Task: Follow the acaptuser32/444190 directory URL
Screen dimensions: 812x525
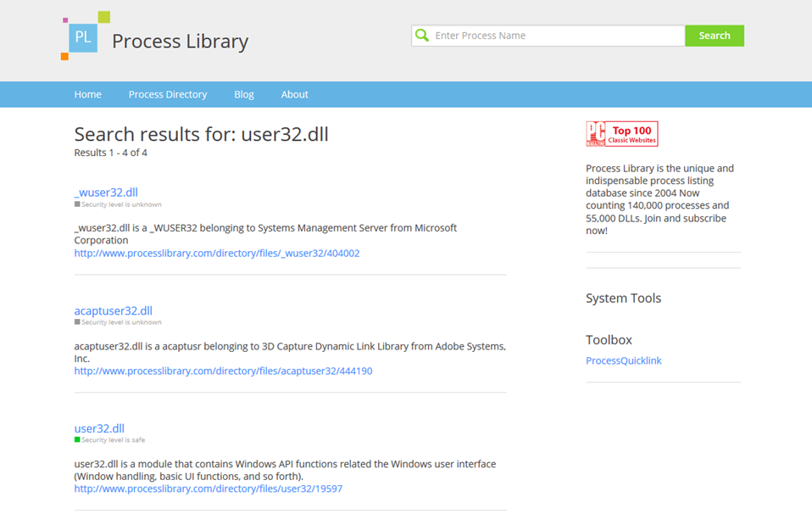Action: click(223, 371)
